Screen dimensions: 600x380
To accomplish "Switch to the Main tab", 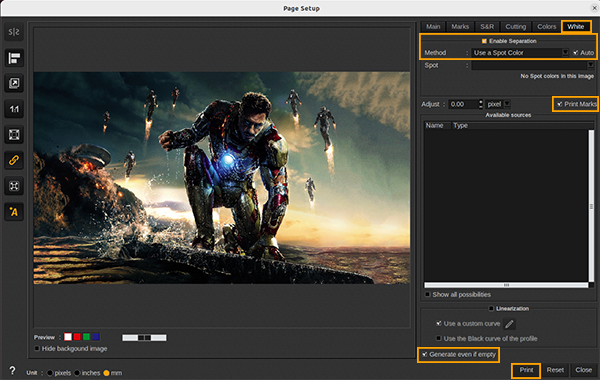I will (433, 26).
